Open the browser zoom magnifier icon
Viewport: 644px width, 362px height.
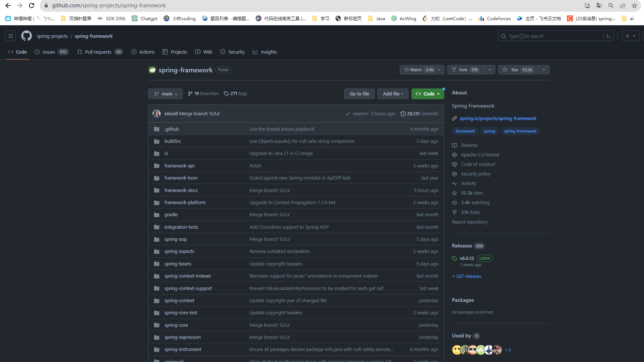611,6
